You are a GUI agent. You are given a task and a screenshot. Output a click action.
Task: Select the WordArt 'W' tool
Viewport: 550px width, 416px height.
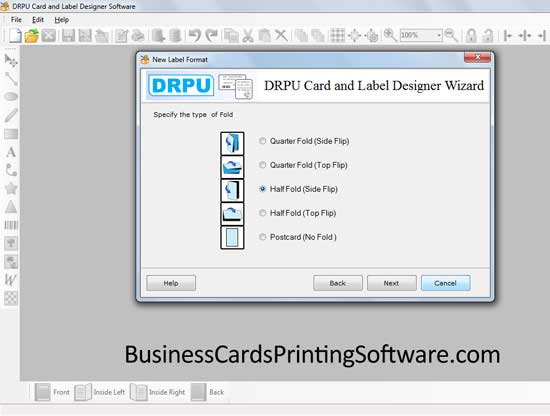point(11,280)
